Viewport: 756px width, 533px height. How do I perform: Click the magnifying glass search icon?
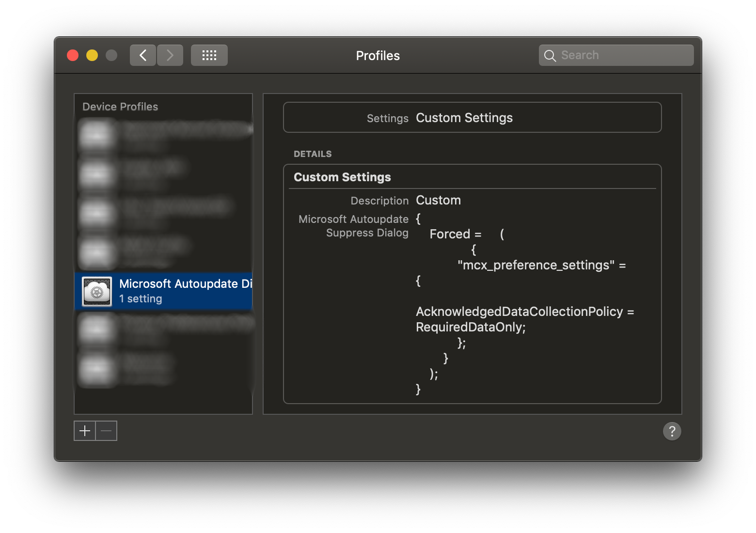tap(550, 56)
